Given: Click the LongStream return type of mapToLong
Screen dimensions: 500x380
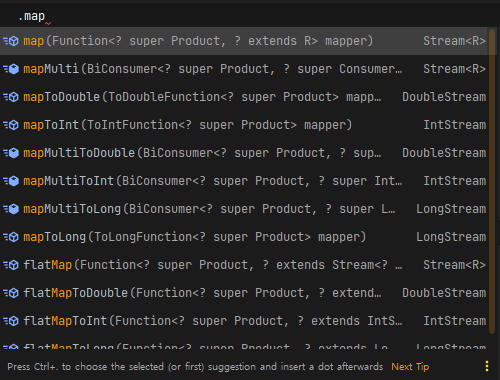Looking at the screenshot, I should pos(451,237).
